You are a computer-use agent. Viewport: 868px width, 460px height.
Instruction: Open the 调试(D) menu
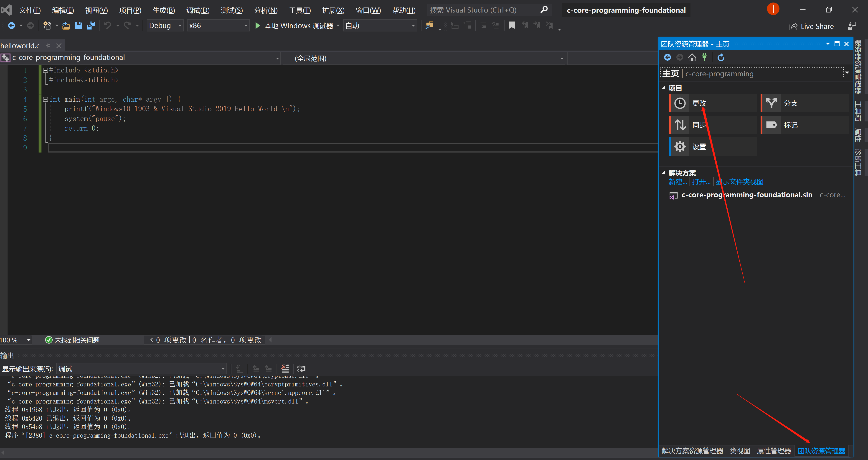(198, 10)
